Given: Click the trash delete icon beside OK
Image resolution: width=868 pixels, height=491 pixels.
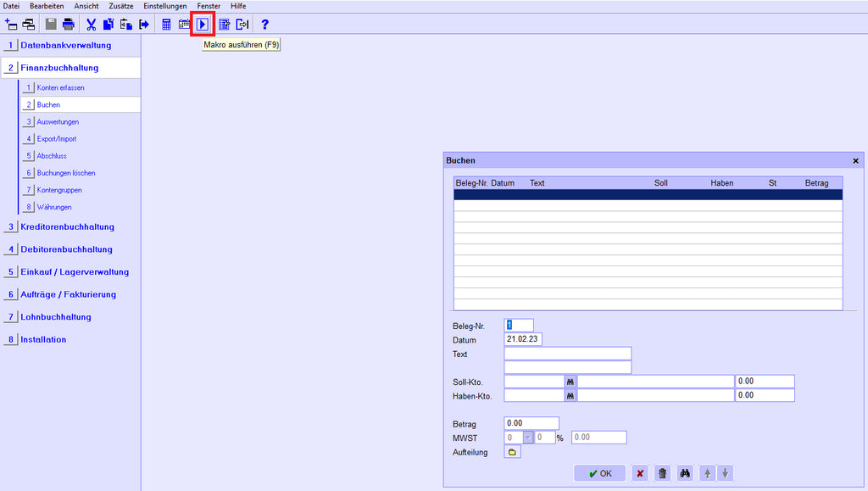Looking at the screenshot, I should click(663, 473).
